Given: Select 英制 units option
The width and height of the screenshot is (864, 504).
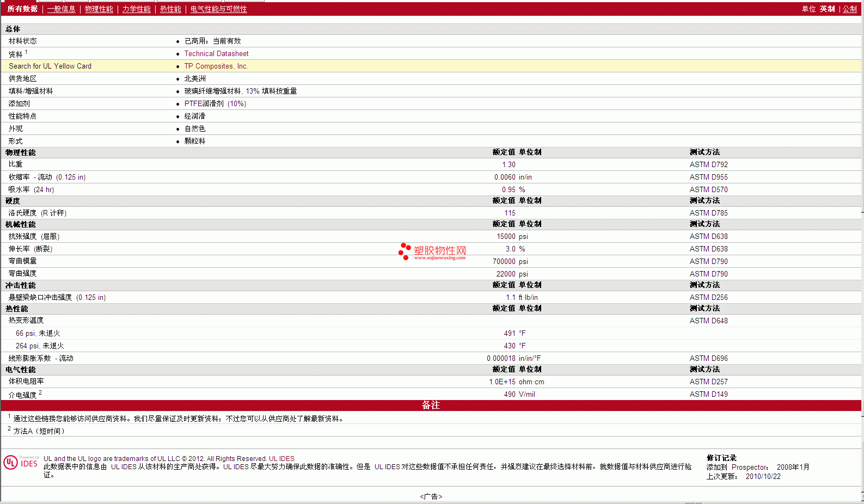Looking at the screenshot, I should click(827, 9).
